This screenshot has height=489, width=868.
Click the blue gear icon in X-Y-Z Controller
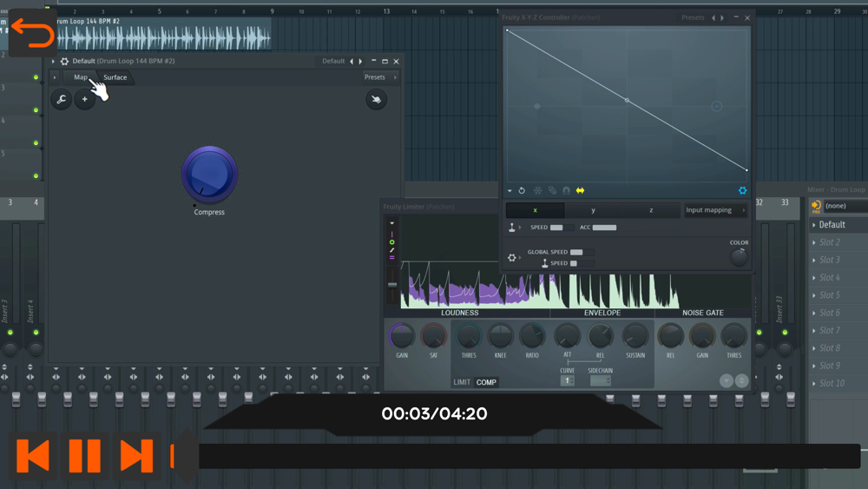(742, 191)
